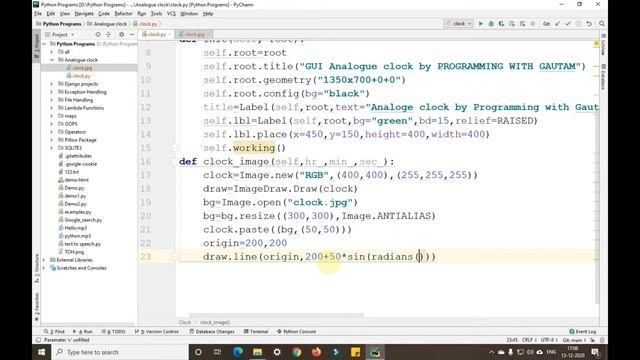This screenshot has height=360, width=640.
Task: Open the clock run configuration dropdown
Action: point(458,24)
